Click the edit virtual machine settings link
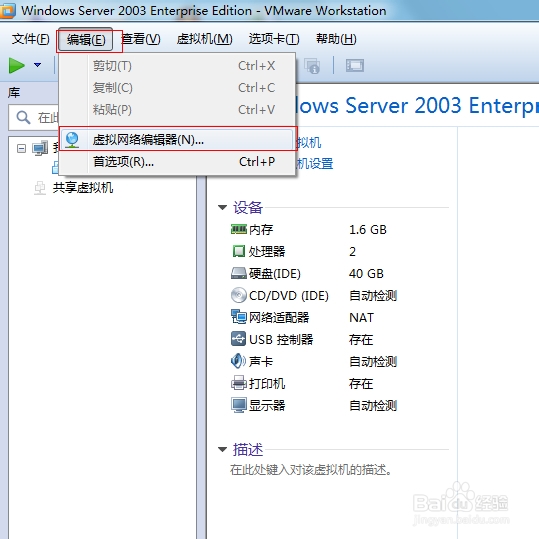Viewport: 539px width, 539px height. tap(315, 164)
